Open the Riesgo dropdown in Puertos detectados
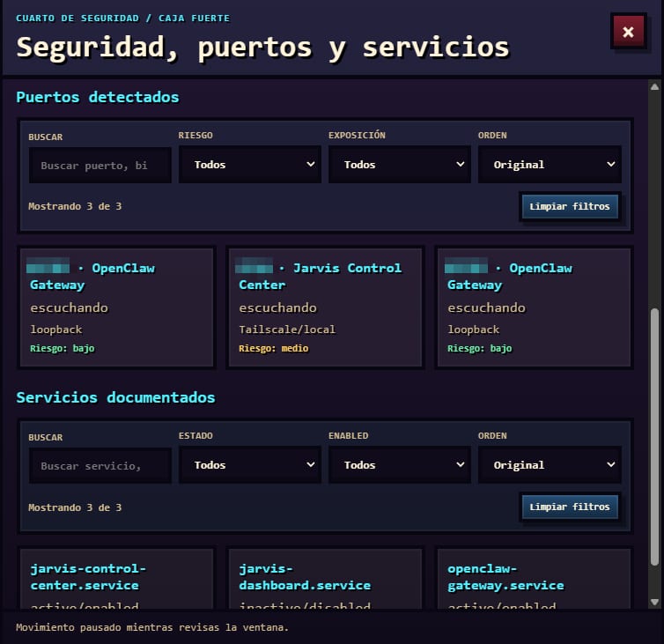 [250, 165]
